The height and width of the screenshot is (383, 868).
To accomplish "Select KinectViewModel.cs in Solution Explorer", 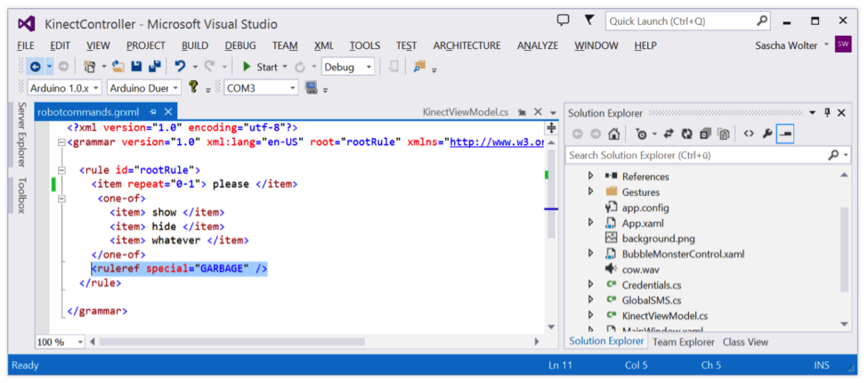I will [x=664, y=315].
